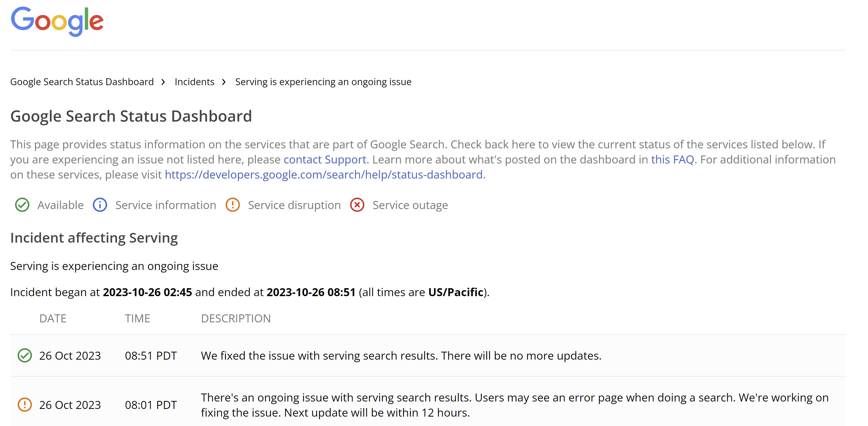Viewport: 868px width, 426px height.
Task: Click the red Service outage icon
Action: [x=357, y=205]
